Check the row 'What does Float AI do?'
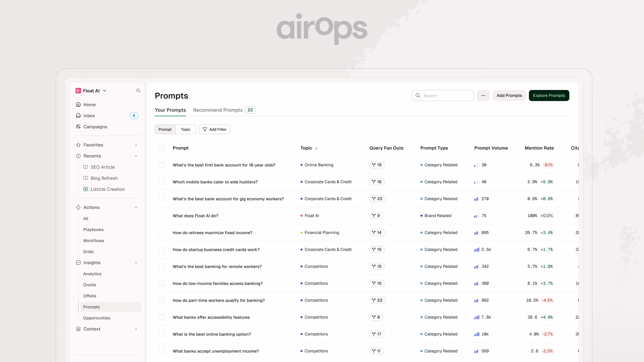644x362 pixels. (162, 216)
